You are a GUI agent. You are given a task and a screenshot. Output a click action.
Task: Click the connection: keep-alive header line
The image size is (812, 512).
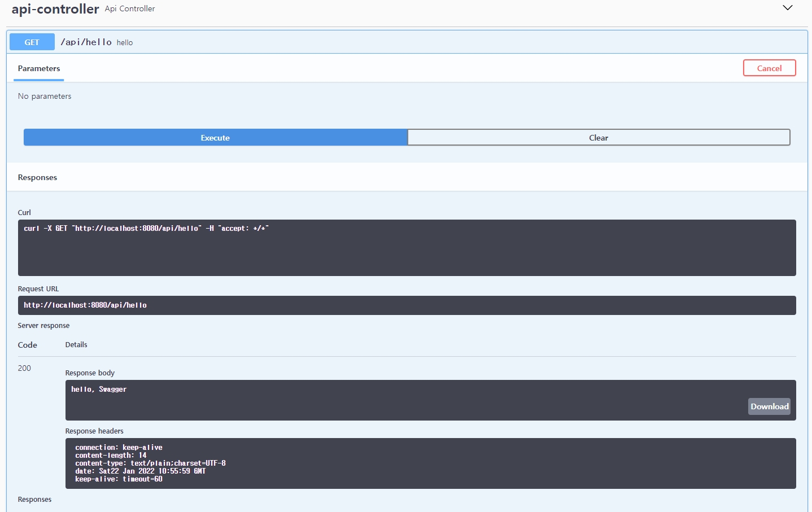[x=119, y=448]
